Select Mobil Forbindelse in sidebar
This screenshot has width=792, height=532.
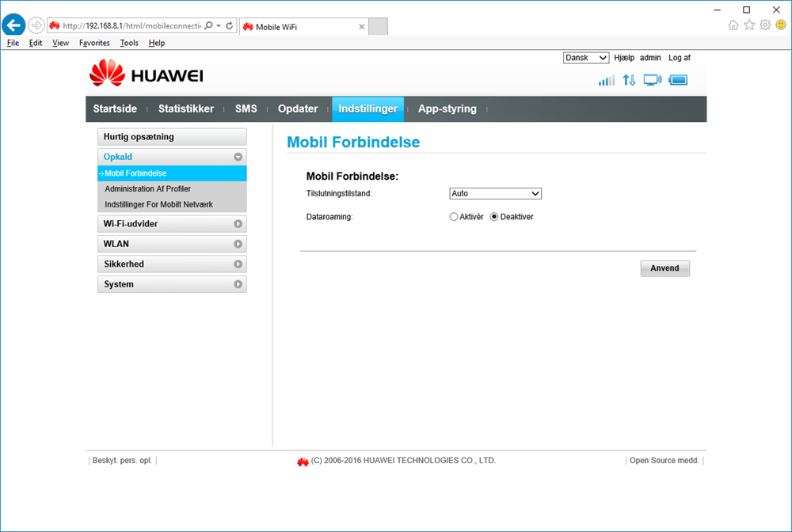click(172, 173)
